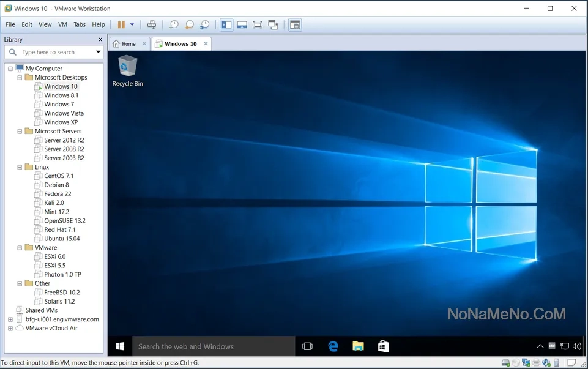
Task: Open the snapshot manager wrench-clock icon
Action: click(205, 24)
